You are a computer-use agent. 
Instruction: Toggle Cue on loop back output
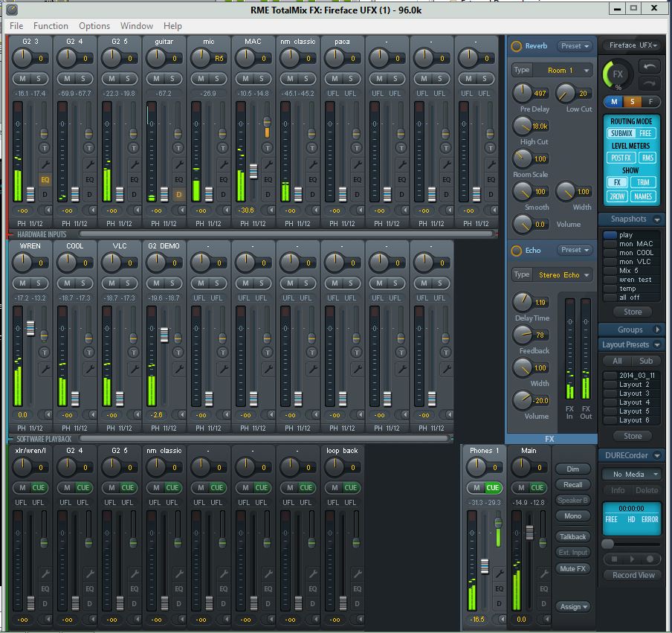(x=351, y=488)
